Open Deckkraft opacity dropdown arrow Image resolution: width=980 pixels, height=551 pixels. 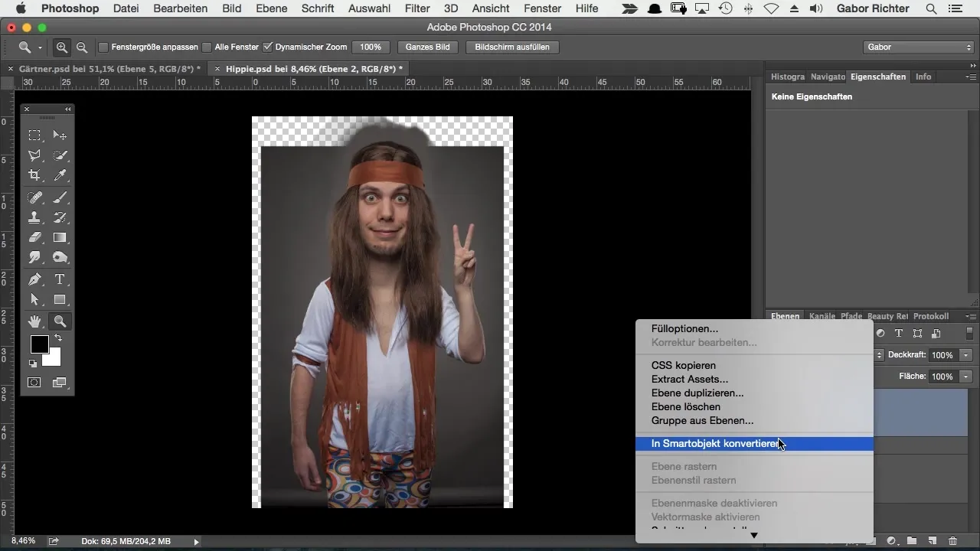coord(966,355)
